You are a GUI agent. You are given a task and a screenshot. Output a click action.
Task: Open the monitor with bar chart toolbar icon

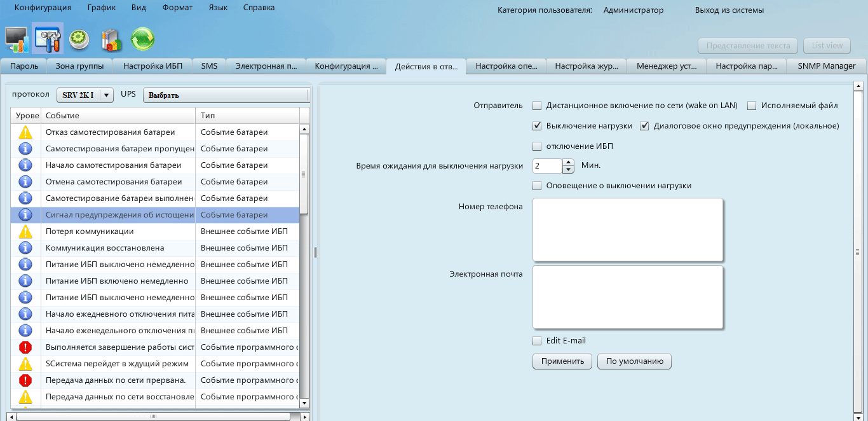(18, 40)
